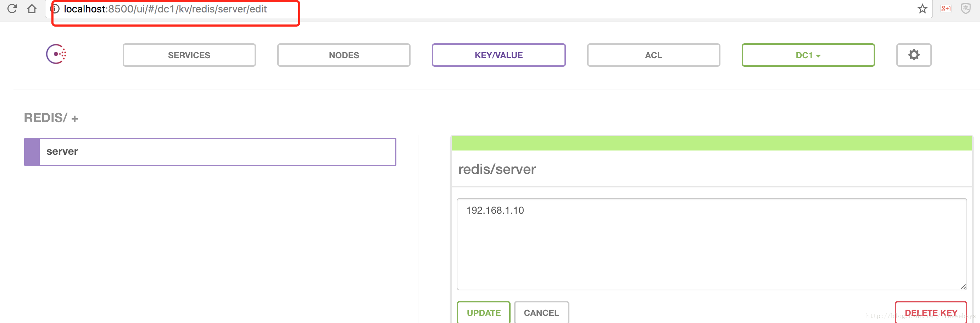Click the Google+ extension icon
Screen dimensions: 980x323
tap(945, 9)
